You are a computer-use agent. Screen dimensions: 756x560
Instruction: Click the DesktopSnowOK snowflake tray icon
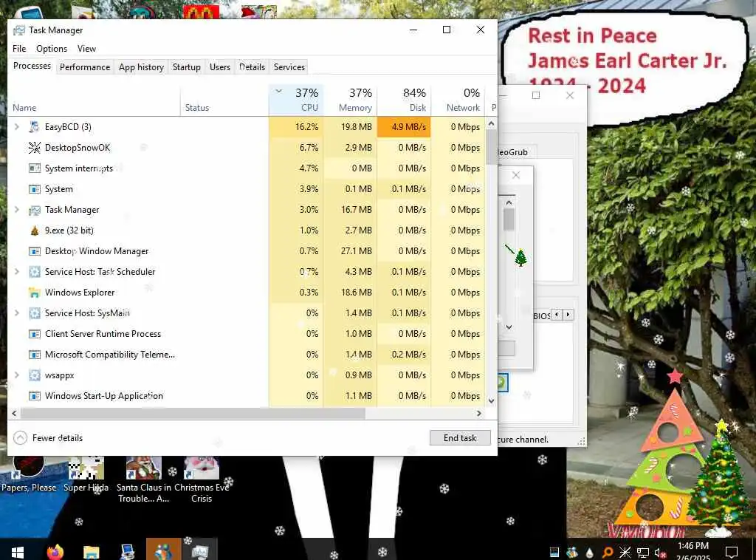tap(625, 553)
